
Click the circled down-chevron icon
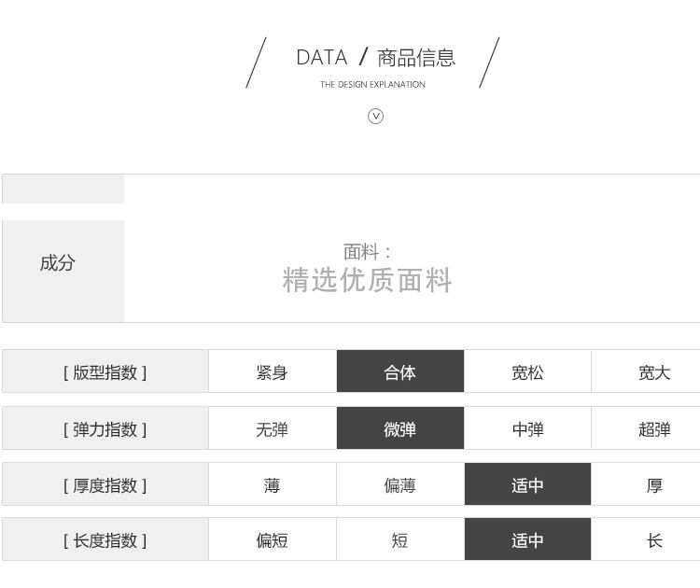(x=375, y=116)
